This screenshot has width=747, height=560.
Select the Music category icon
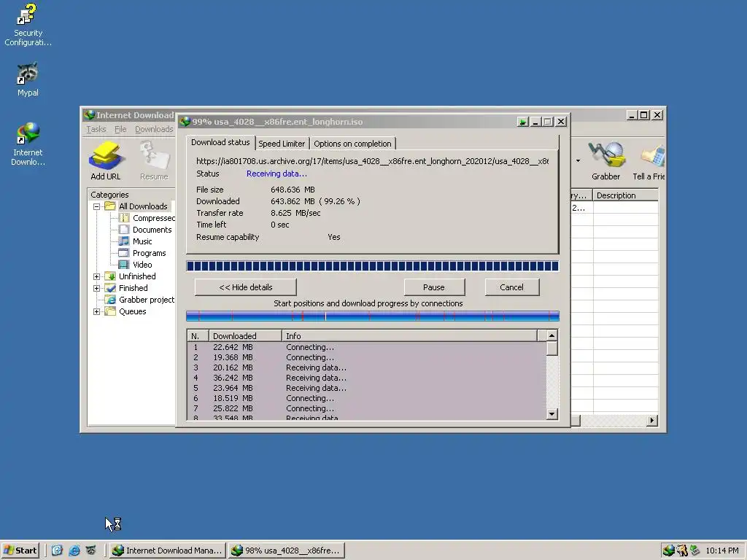[x=124, y=241]
